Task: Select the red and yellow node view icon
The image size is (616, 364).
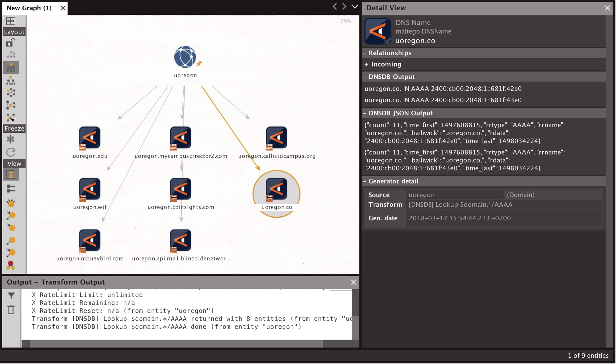Action: [11, 265]
